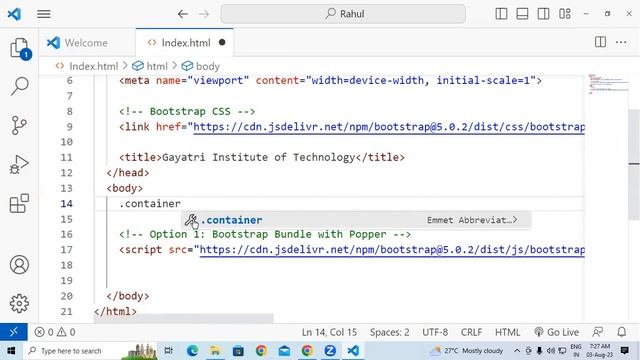The image size is (640, 360).
Task: Change the HTML language mode
Action: point(507,332)
